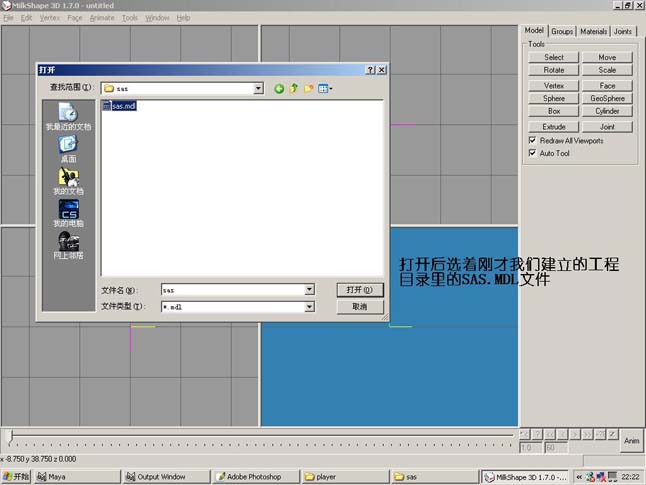This screenshot has width=646, height=485.
Task: Create new folder icon in dialog
Action: [309, 88]
